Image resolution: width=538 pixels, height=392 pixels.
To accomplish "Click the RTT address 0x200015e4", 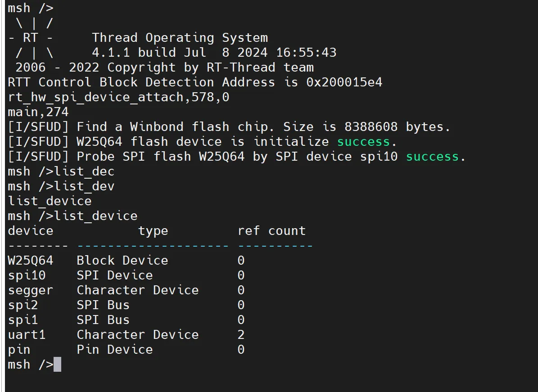I will 344,82.
